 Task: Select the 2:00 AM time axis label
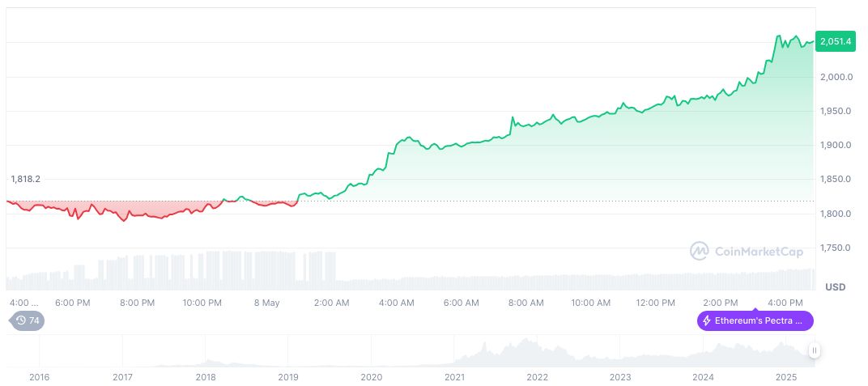point(331,303)
